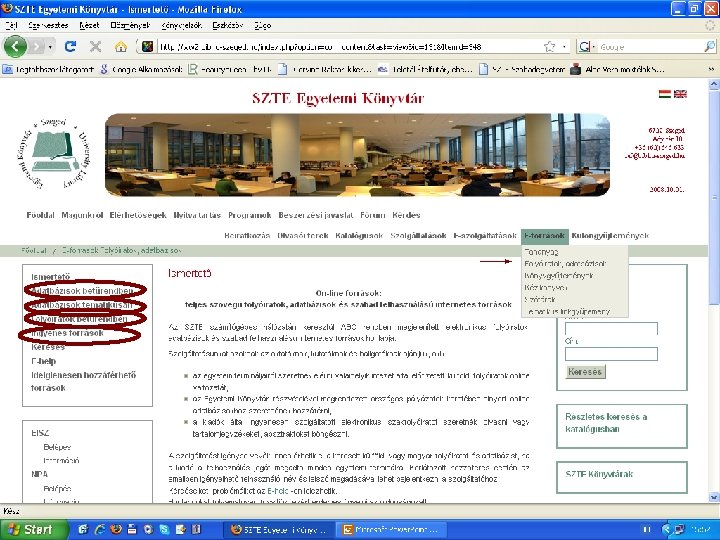Open Részletes keresés a katalógusban
Image resolution: width=720 pixels, height=540 pixels.
606,423
